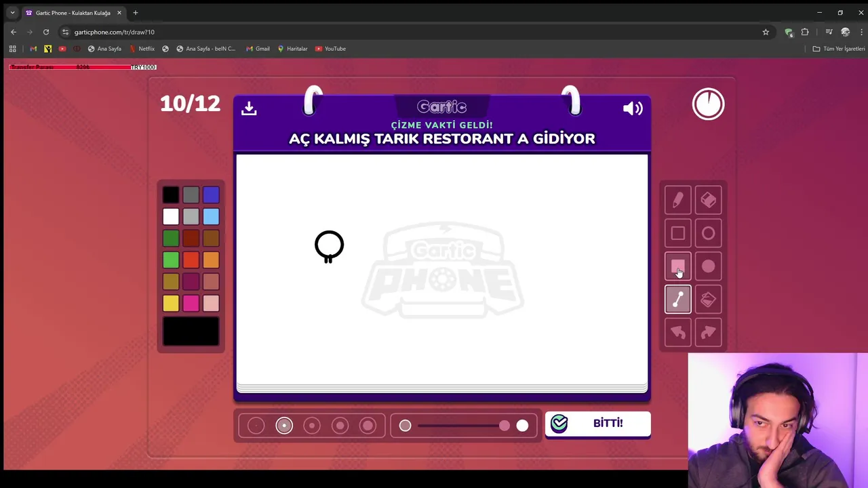Click inside the white drawing canvas

442,271
